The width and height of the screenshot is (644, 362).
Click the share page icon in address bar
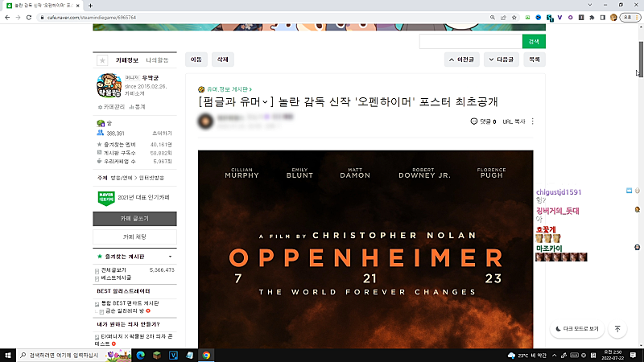pyautogui.click(x=503, y=18)
